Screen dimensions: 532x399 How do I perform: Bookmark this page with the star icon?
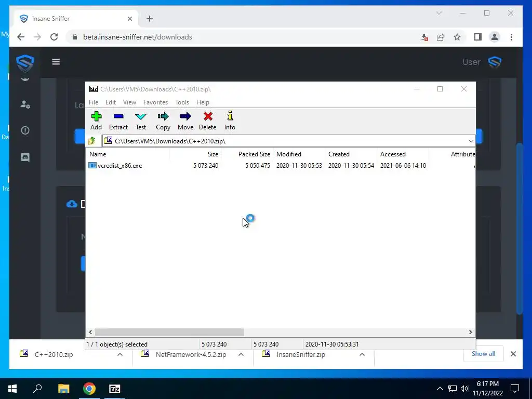457,37
